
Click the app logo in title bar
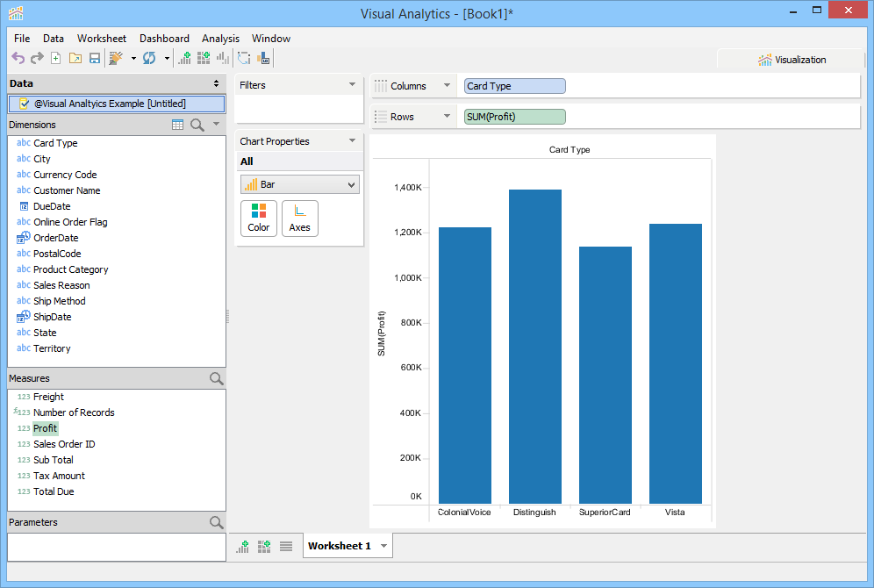(16, 13)
